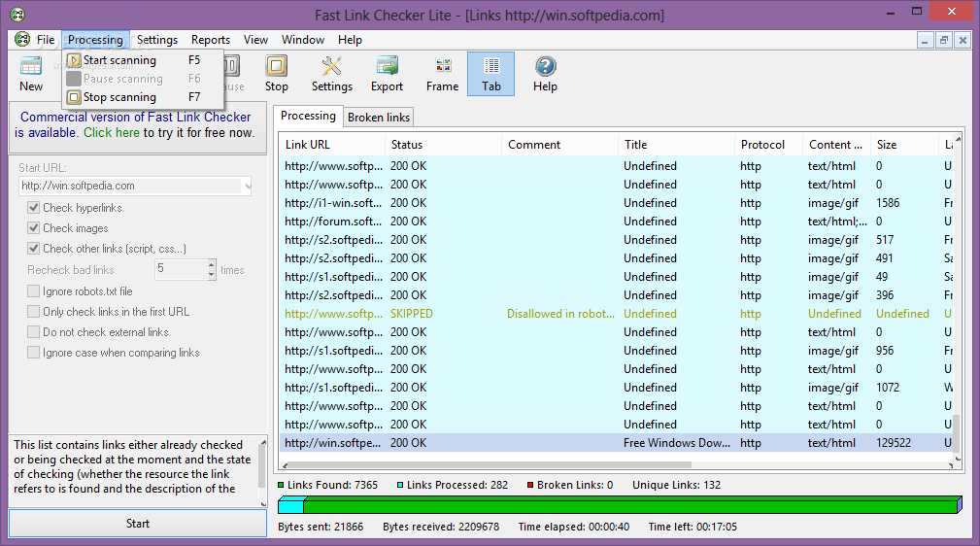Increase the Recheck bad links count

pos(212,265)
